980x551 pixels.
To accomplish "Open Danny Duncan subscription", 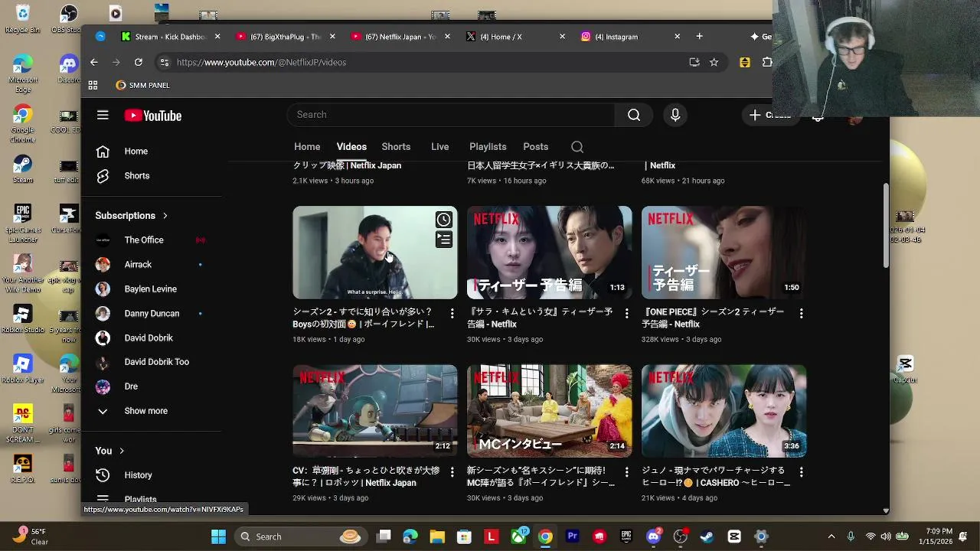I will [x=152, y=314].
